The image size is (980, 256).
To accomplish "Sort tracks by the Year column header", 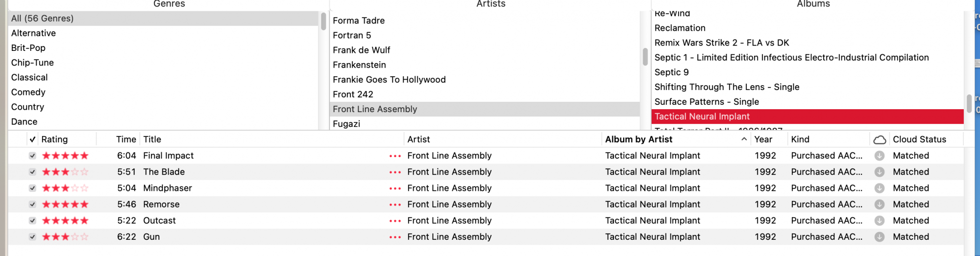I will pos(763,140).
